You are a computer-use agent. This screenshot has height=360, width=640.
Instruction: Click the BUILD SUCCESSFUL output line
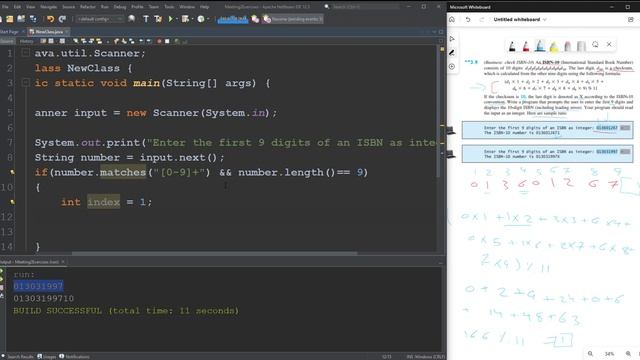[x=126, y=311]
